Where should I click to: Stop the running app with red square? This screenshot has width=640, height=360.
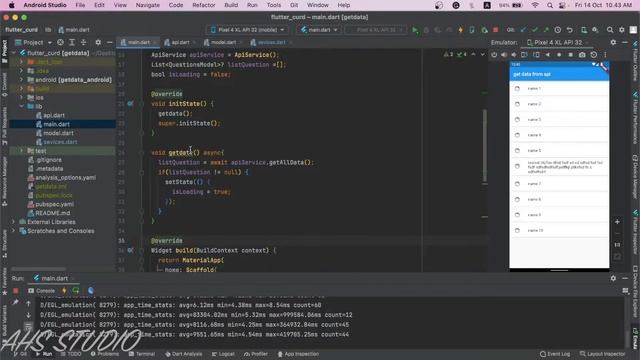[x=496, y=30]
